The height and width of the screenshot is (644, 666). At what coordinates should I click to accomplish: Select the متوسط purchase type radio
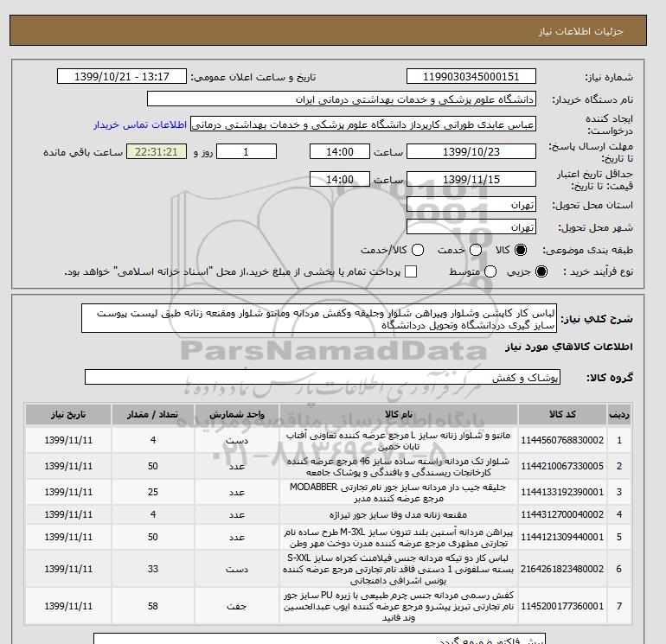[x=490, y=271]
